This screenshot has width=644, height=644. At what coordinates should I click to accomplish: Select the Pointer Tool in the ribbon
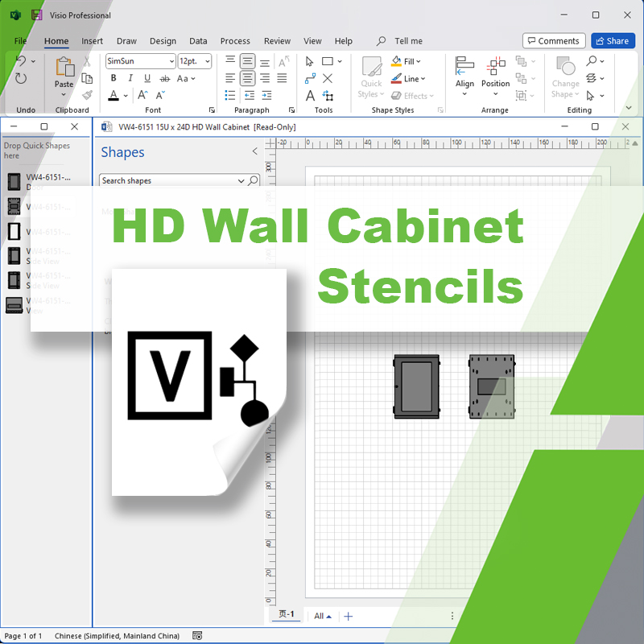pos(308,60)
